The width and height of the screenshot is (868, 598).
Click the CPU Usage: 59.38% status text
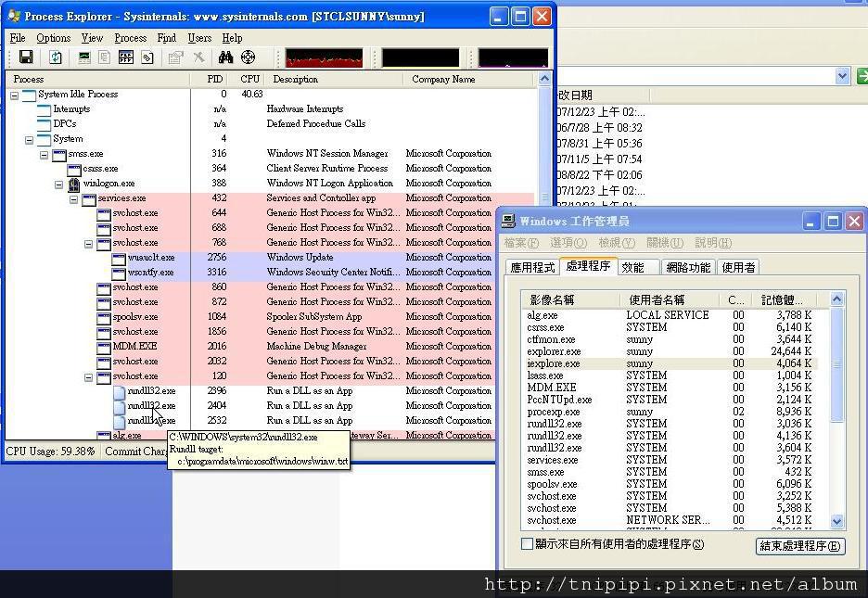pyautogui.click(x=50, y=452)
